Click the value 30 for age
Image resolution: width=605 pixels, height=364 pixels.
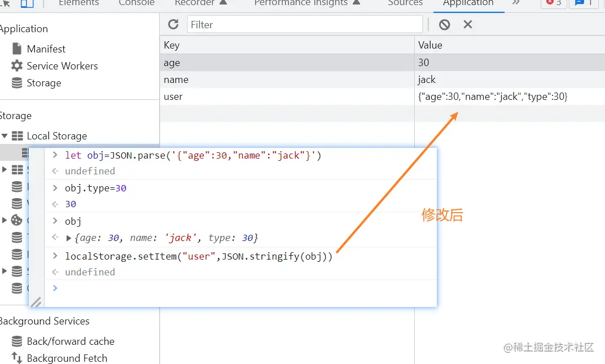(510, 63)
